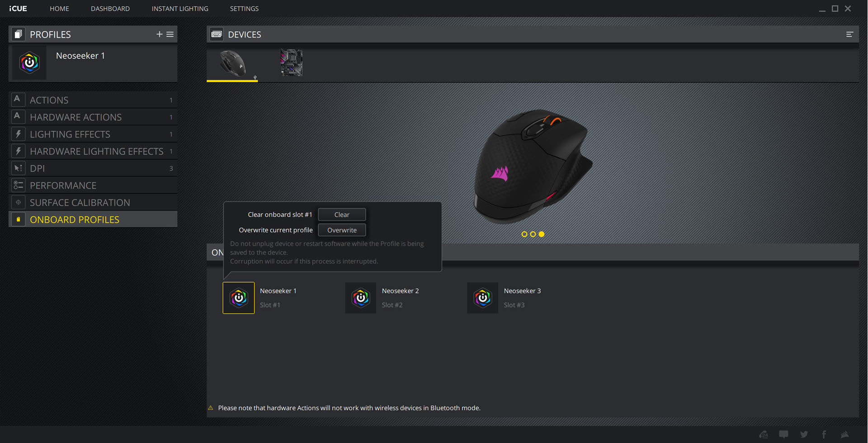Click the LIGHTING EFFECTS lightning bolt icon

[x=18, y=134]
